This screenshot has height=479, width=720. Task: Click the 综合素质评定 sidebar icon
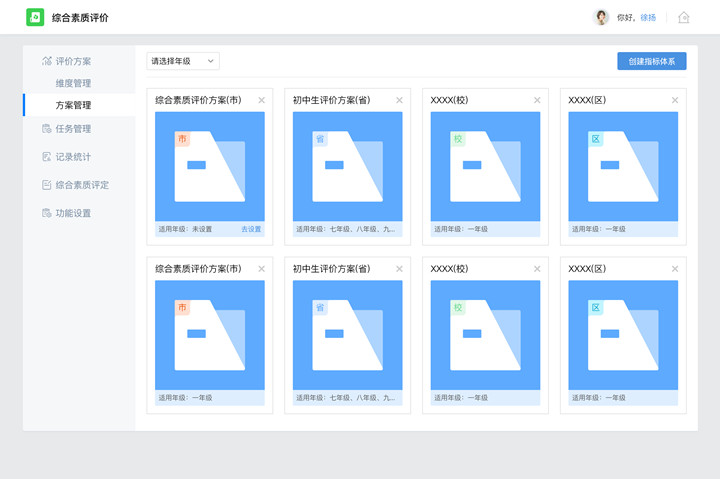[x=47, y=185]
